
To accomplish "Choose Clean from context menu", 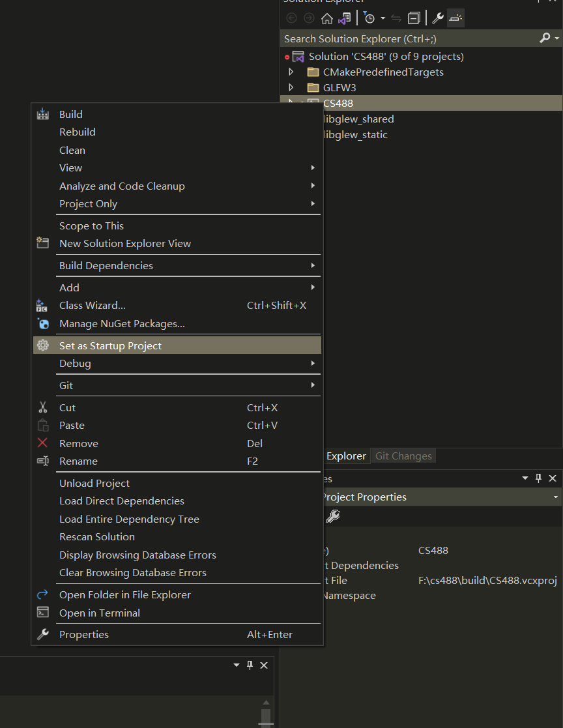I will click(x=177, y=150).
